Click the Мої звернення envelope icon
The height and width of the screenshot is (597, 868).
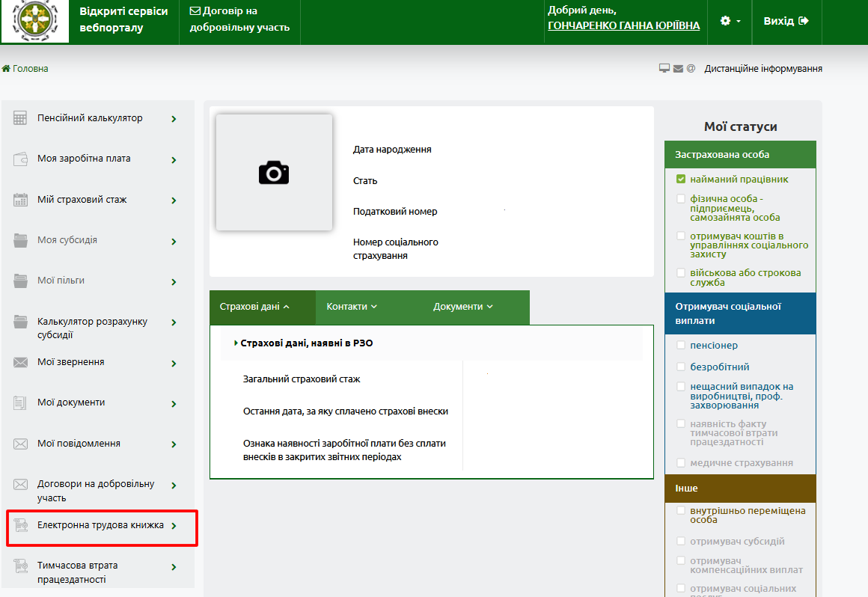tap(20, 362)
